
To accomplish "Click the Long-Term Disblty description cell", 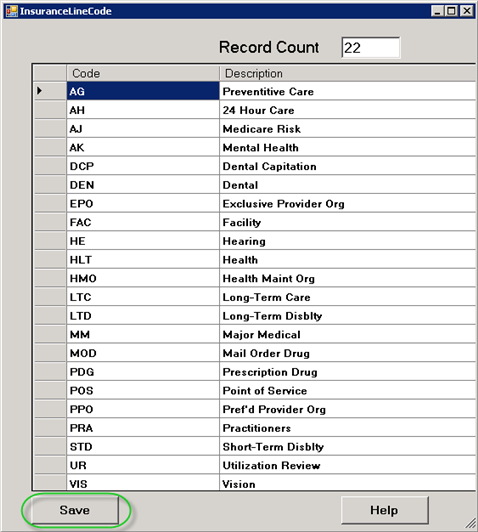I will 348,315.
